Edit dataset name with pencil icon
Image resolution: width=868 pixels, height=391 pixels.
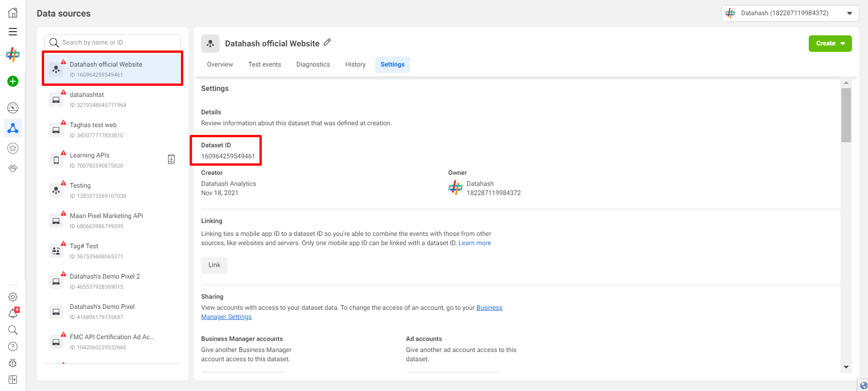coord(327,42)
